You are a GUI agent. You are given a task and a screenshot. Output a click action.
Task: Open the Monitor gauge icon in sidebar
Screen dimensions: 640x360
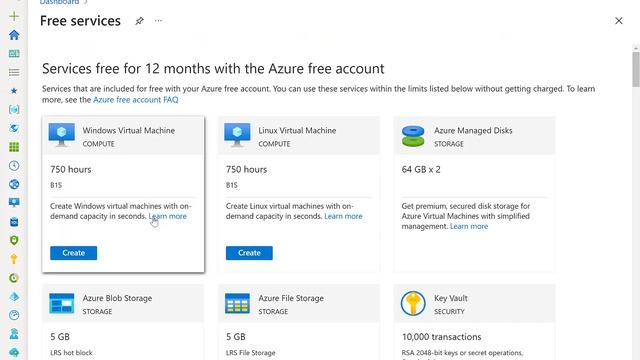click(x=14, y=315)
